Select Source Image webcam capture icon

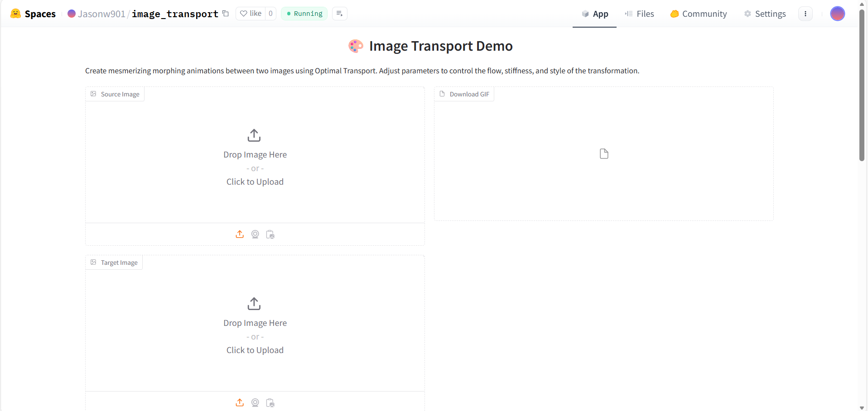[x=255, y=234]
